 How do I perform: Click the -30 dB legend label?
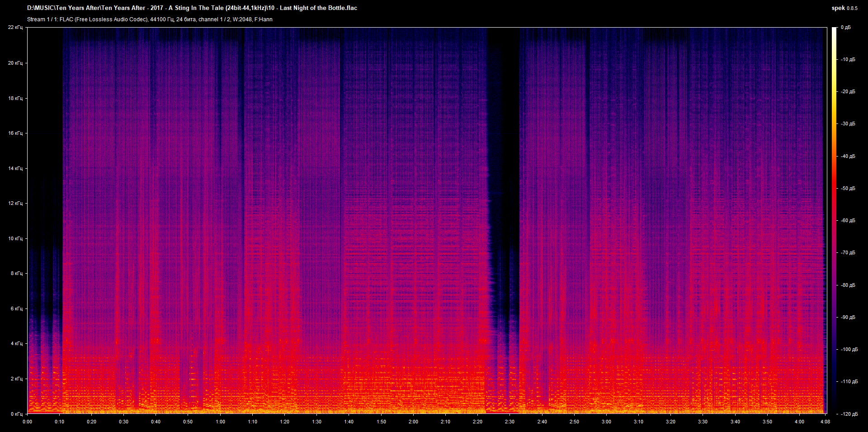coord(847,123)
